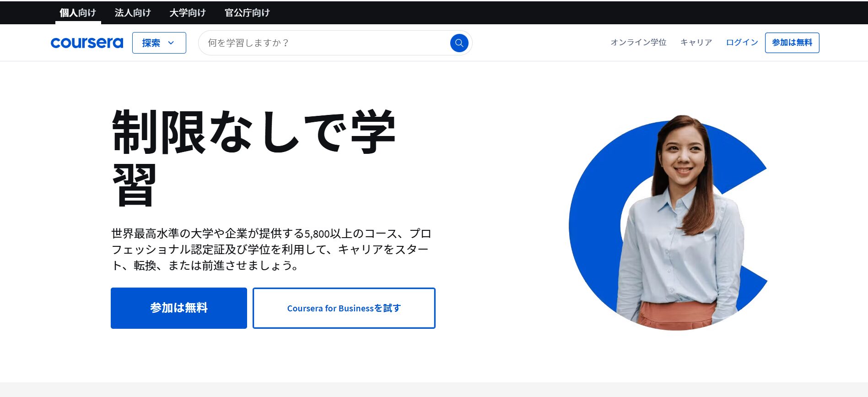Image resolution: width=868 pixels, height=397 pixels.
Task: Click the header 参加は無料 outlined button
Action: click(x=792, y=43)
